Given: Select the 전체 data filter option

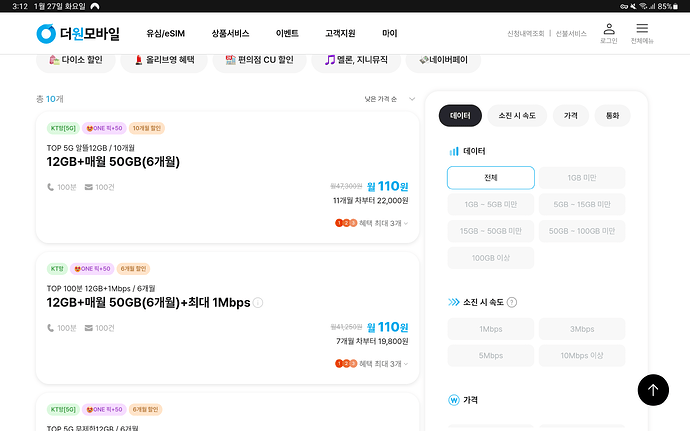Looking at the screenshot, I should (490, 178).
